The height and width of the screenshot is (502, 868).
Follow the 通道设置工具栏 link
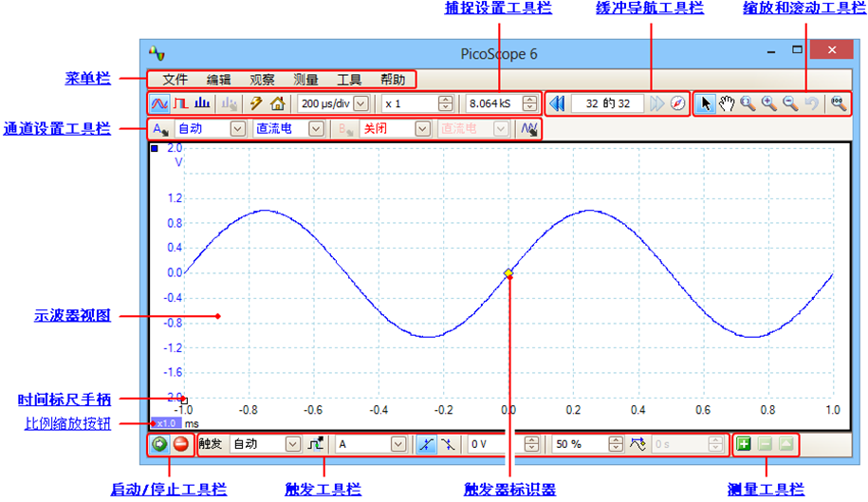pos(57,129)
